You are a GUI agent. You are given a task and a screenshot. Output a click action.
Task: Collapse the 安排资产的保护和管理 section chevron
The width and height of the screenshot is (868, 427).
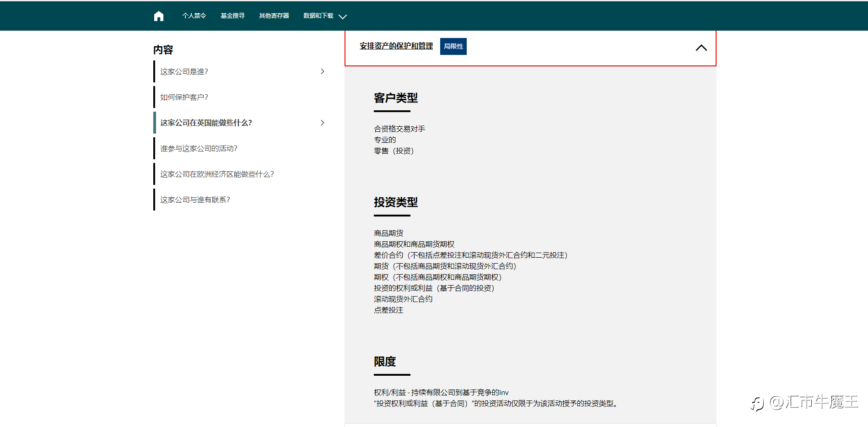[x=701, y=48]
